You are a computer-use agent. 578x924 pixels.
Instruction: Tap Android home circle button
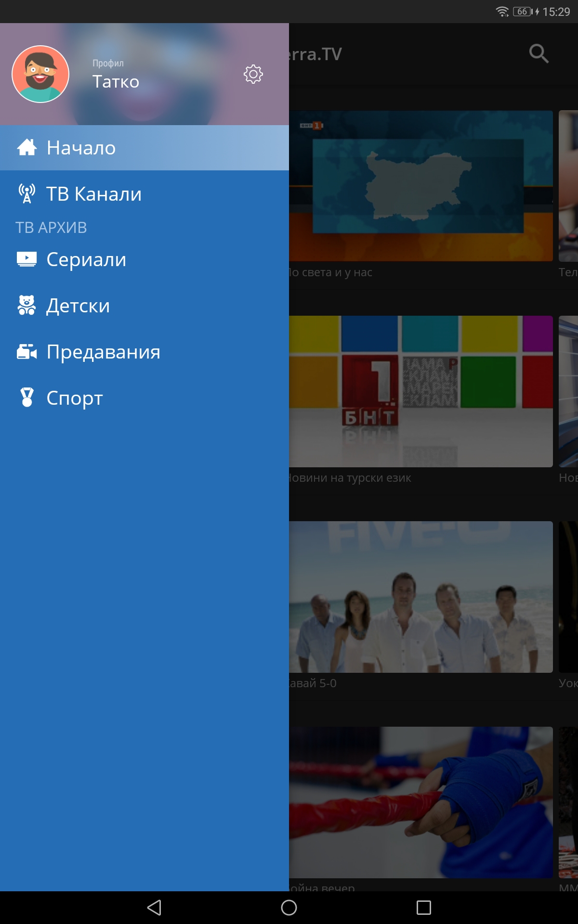click(x=289, y=908)
